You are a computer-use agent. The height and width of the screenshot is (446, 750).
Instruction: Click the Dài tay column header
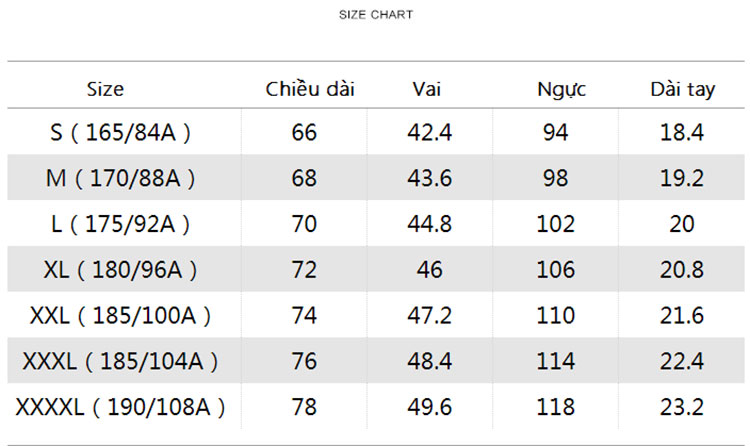(683, 89)
